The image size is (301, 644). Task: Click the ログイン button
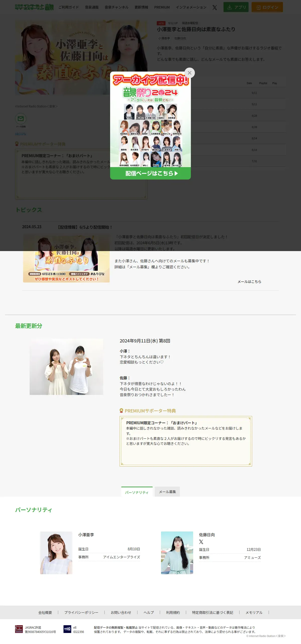pyautogui.click(x=267, y=7)
